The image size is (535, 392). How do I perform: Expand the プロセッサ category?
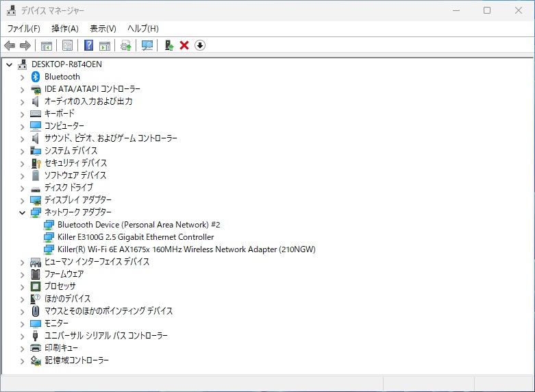[22, 286]
